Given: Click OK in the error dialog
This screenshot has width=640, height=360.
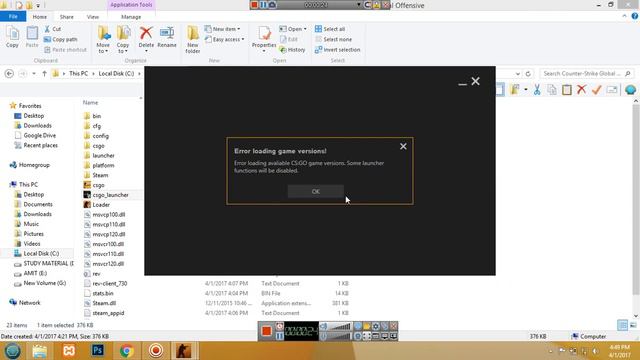Looking at the screenshot, I should [316, 191].
